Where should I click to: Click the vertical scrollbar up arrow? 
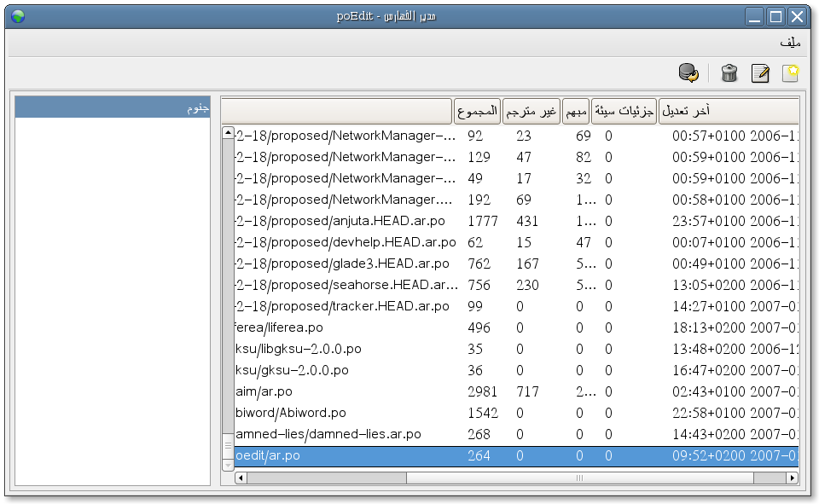(228, 132)
